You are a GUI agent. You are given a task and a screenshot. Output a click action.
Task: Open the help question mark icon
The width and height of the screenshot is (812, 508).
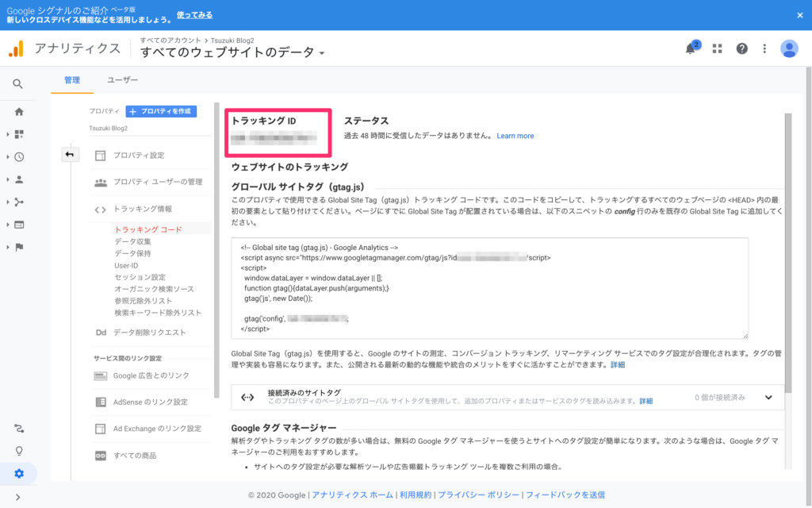742,48
